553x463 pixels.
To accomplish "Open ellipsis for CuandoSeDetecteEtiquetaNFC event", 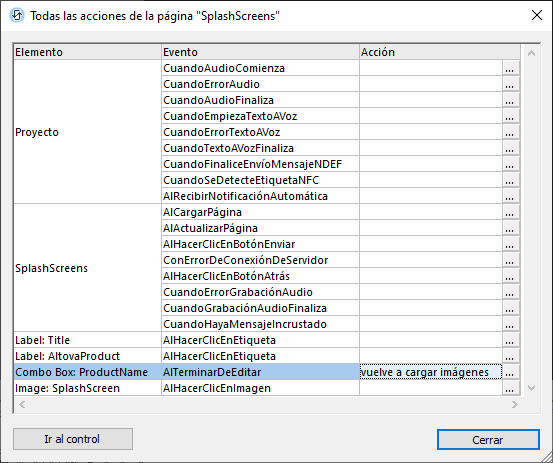I will click(510, 180).
